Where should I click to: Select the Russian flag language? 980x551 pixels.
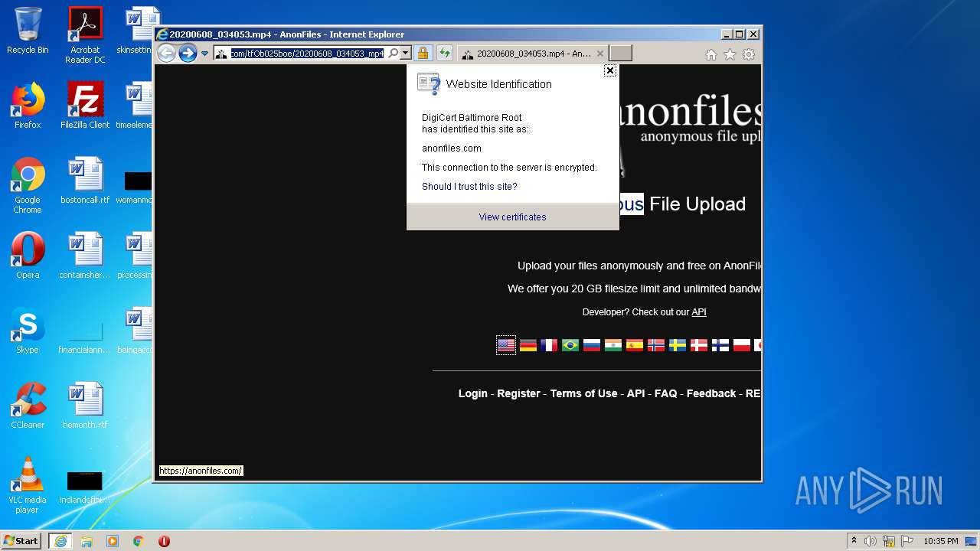click(592, 345)
